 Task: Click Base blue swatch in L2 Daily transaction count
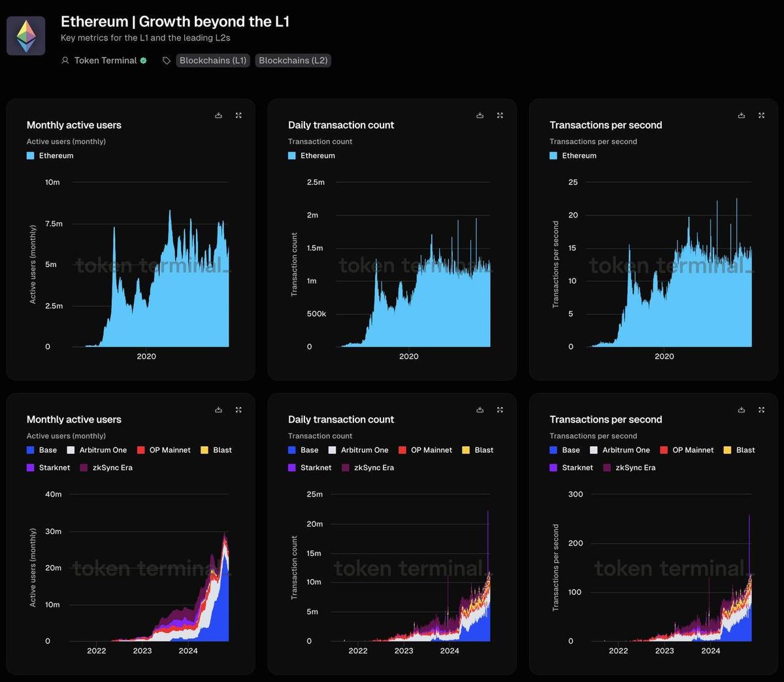point(292,450)
